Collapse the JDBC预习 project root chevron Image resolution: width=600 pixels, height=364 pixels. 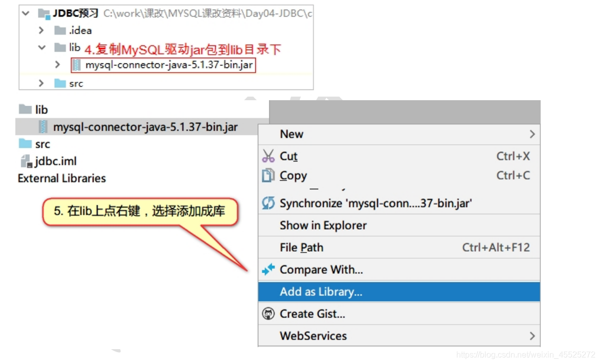pos(26,14)
